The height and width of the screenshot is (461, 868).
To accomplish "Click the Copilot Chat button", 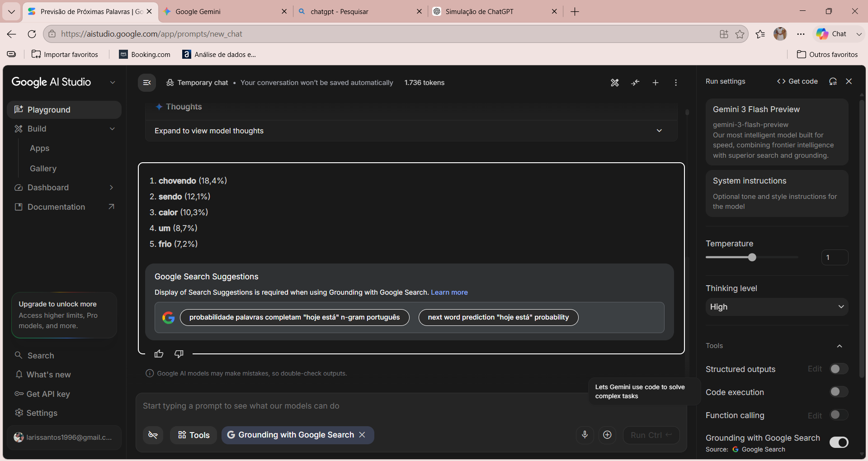I will pyautogui.click(x=831, y=34).
